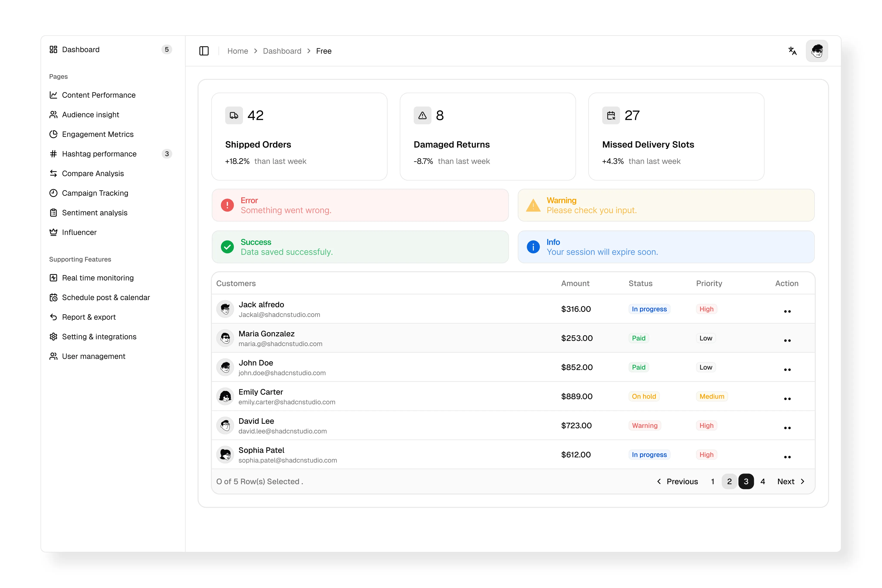The width and height of the screenshot is (882, 588).
Task: Open action menu for Maria Gonzalez
Action: (787, 340)
